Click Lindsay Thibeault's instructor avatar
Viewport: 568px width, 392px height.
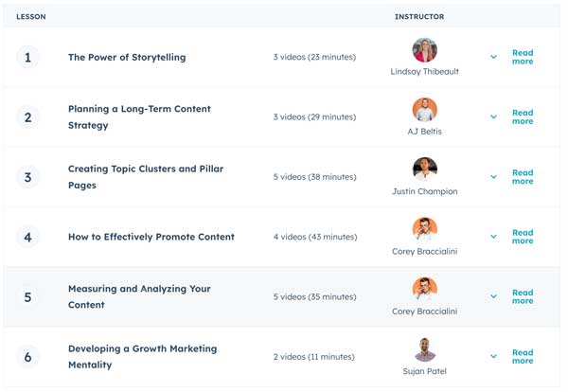pos(425,50)
